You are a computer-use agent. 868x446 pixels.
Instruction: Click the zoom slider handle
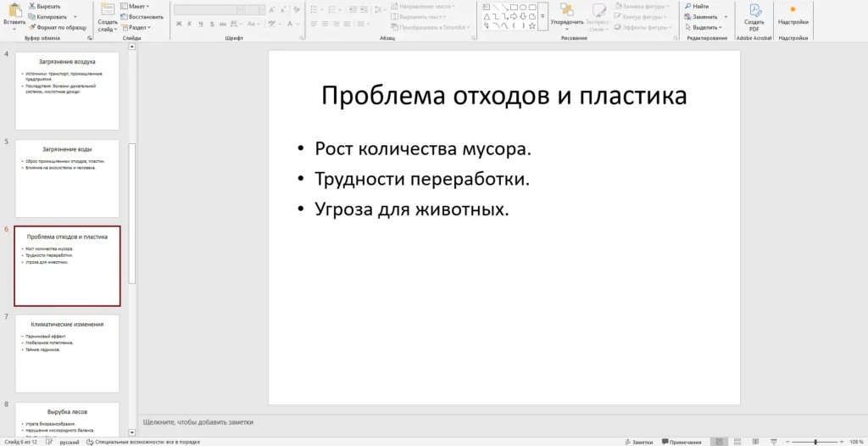815,442
